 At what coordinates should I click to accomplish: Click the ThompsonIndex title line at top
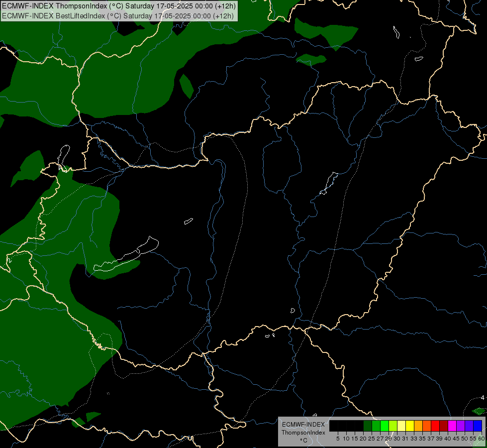pos(119,6)
